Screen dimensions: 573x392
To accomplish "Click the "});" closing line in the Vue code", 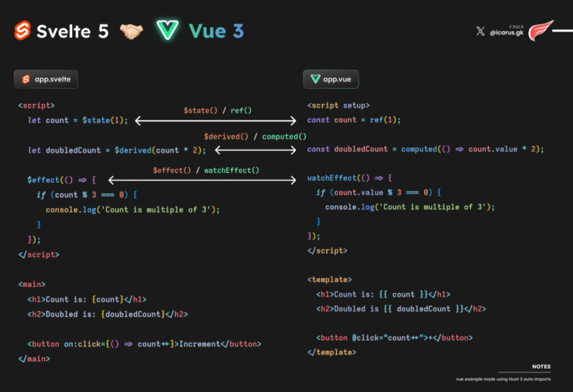I will (x=314, y=237).
